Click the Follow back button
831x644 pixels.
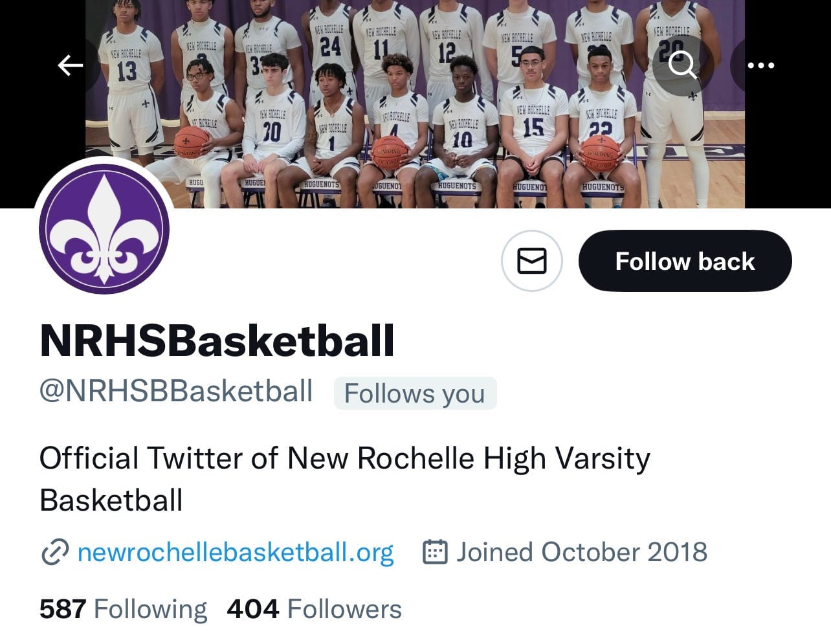coord(685,261)
